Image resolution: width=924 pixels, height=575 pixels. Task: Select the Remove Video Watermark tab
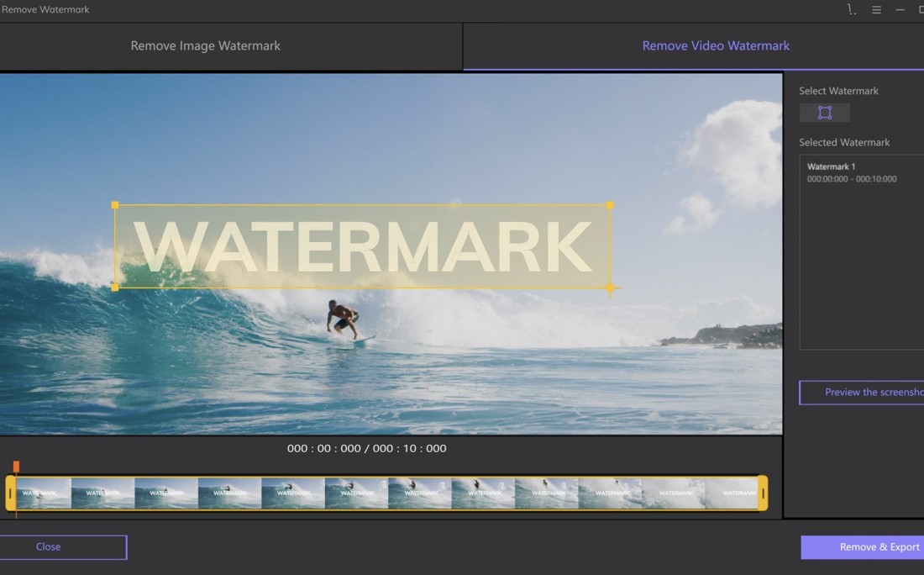[716, 46]
